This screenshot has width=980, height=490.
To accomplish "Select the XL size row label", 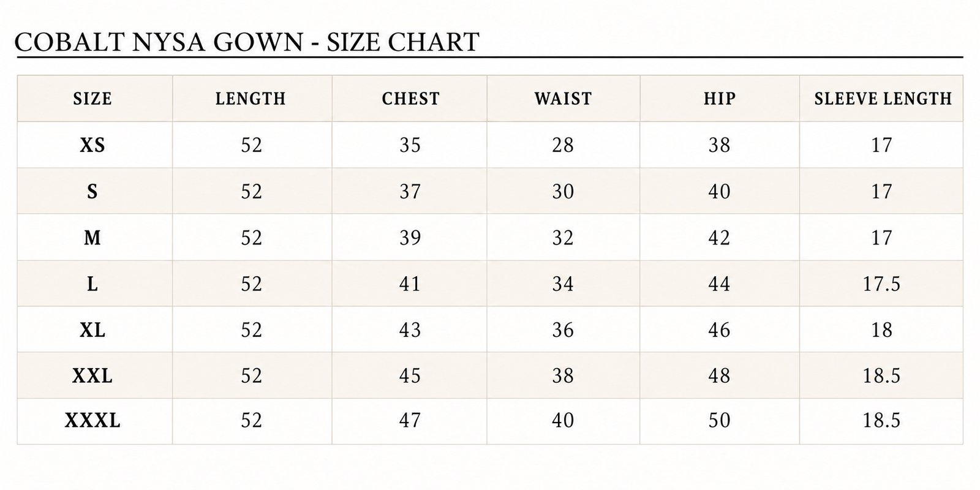I will point(92,330).
